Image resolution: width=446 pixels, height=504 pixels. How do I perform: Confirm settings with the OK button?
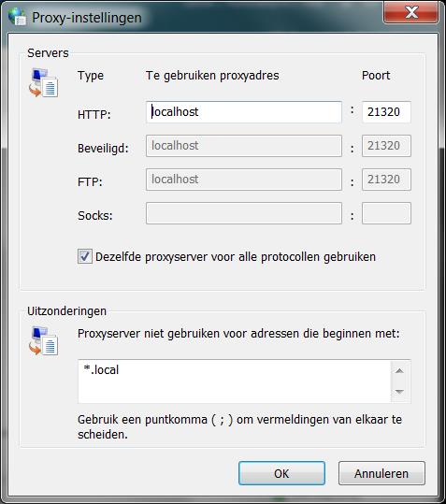point(281,473)
